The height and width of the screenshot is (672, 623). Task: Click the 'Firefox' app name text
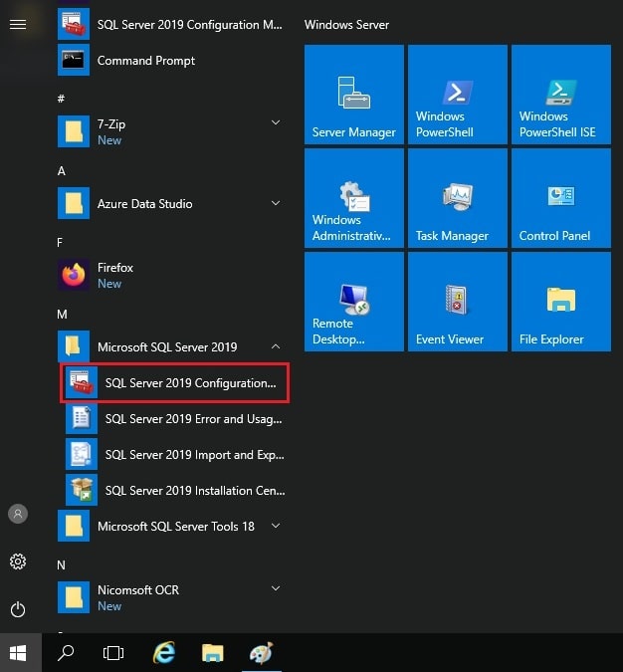[x=115, y=268]
